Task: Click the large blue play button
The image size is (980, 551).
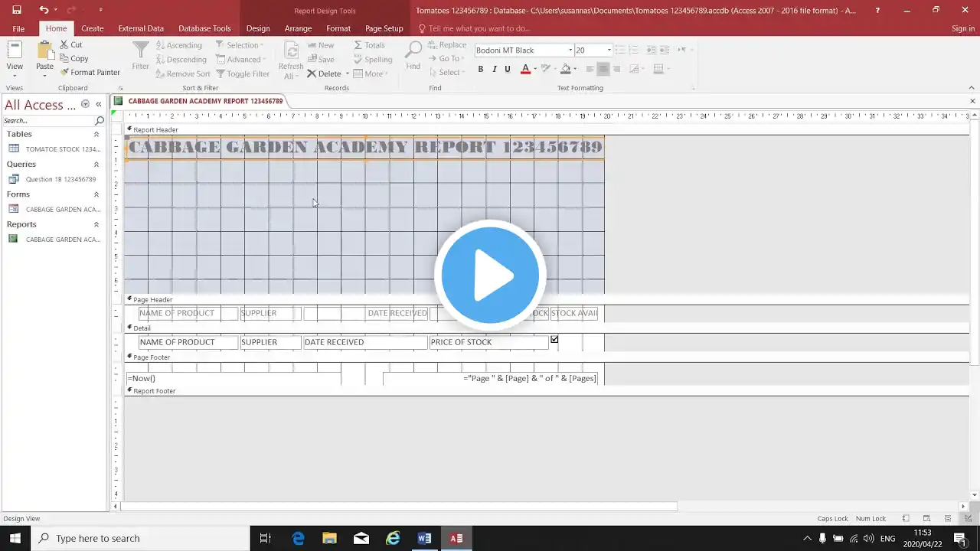Action: point(490,275)
